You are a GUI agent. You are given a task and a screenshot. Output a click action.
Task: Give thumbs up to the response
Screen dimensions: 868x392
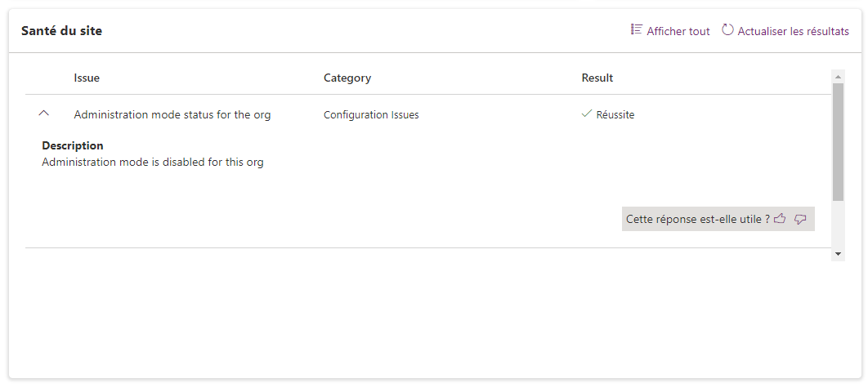point(780,219)
